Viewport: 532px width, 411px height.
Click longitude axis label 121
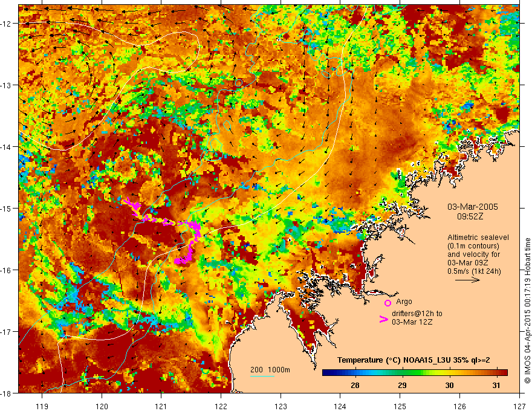point(161,406)
